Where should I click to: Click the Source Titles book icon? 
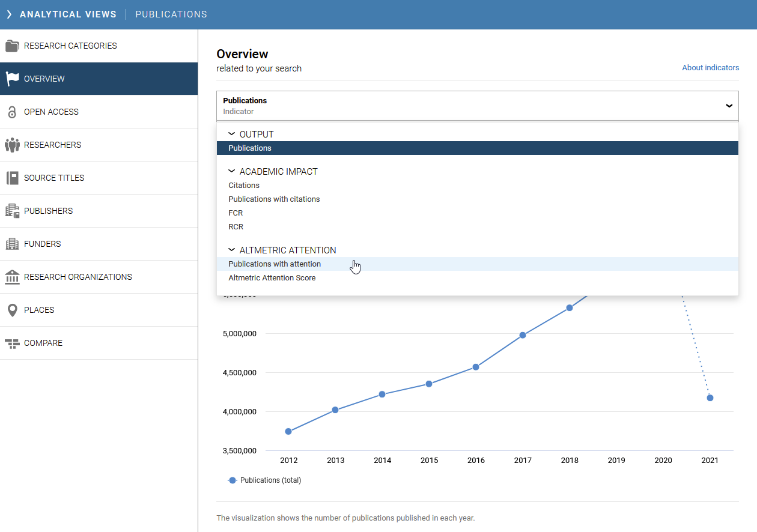12,178
